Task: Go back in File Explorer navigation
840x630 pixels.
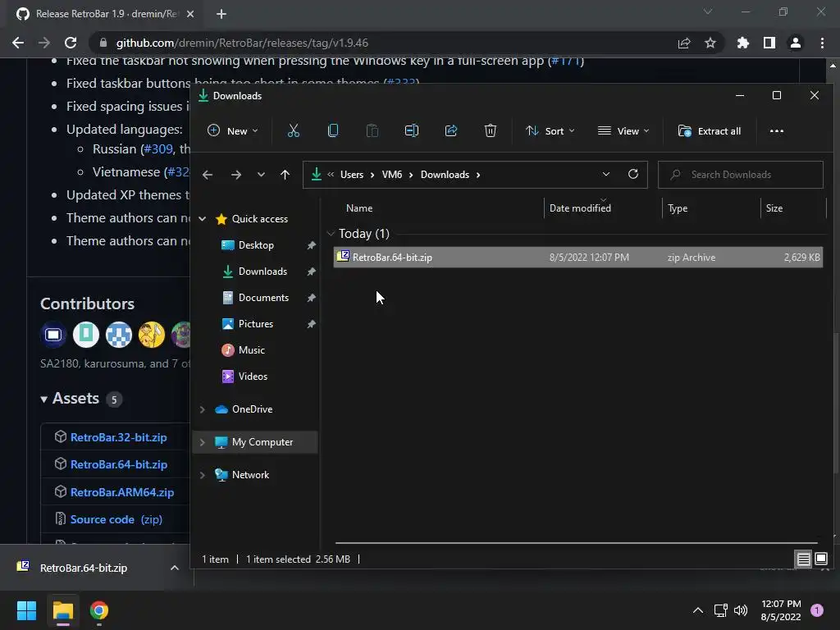Action: click(x=208, y=175)
